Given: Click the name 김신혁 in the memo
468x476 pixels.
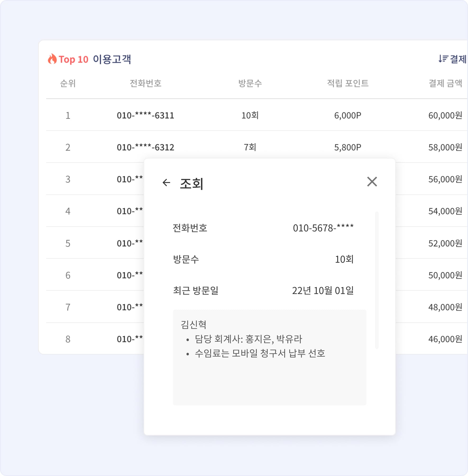Looking at the screenshot, I should [x=193, y=325].
